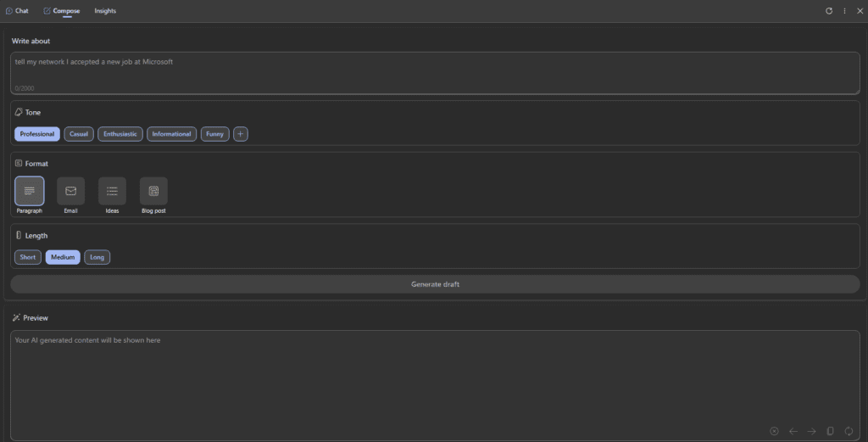The height and width of the screenshot is (442, 868).
Task: Click the stop generating circle-x icon
Action: tap(775, 431)
